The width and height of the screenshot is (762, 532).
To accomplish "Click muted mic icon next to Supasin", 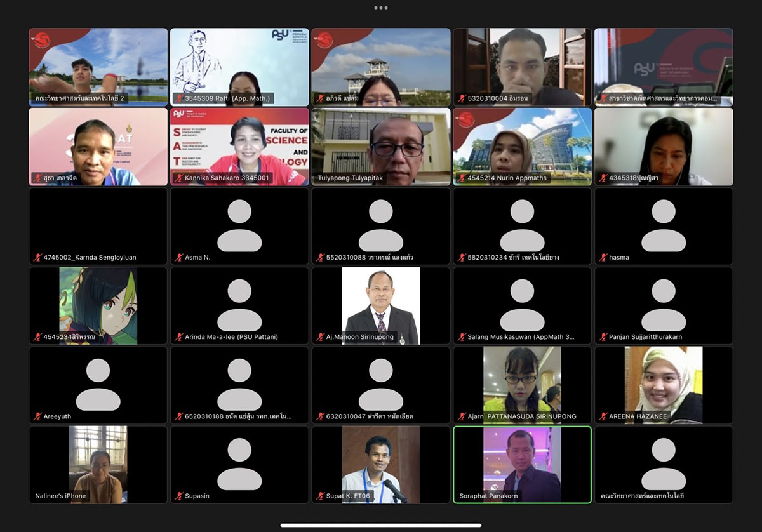I will tap(179, 496).
